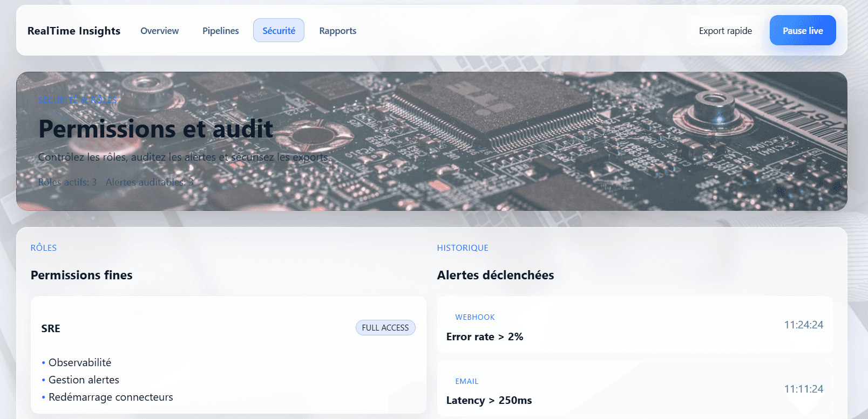
Task: Click the EMAIL alert channel label
Action: pyautogui.click(x=466, y=381)
